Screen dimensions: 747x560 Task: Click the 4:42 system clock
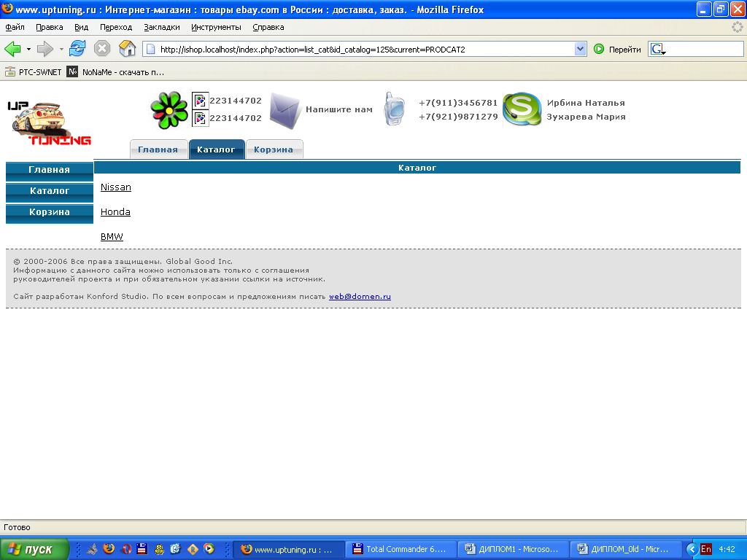[727, 549]
